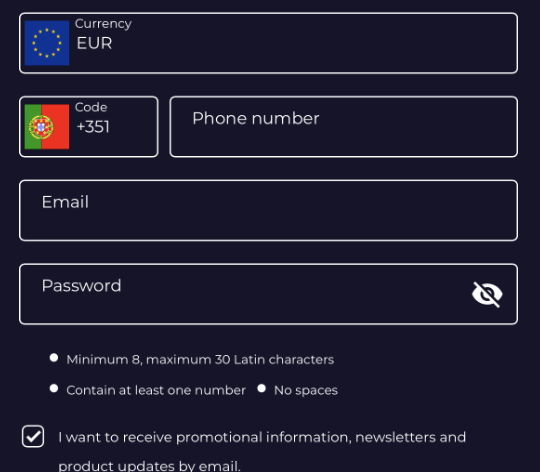This screenshot has width=540, height=472.
Task: Click the bullet beside Contain at least one number
Action: (x=54, y=388)
